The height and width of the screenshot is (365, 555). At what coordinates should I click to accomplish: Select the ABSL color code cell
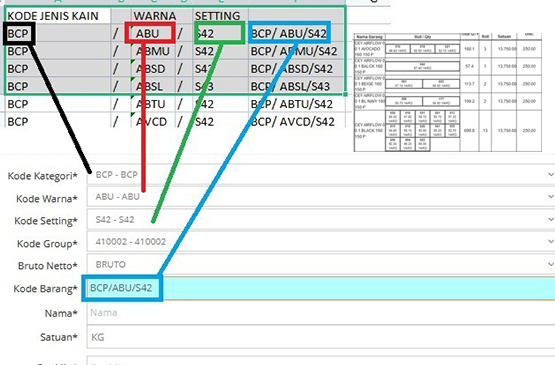click(153, 86)
